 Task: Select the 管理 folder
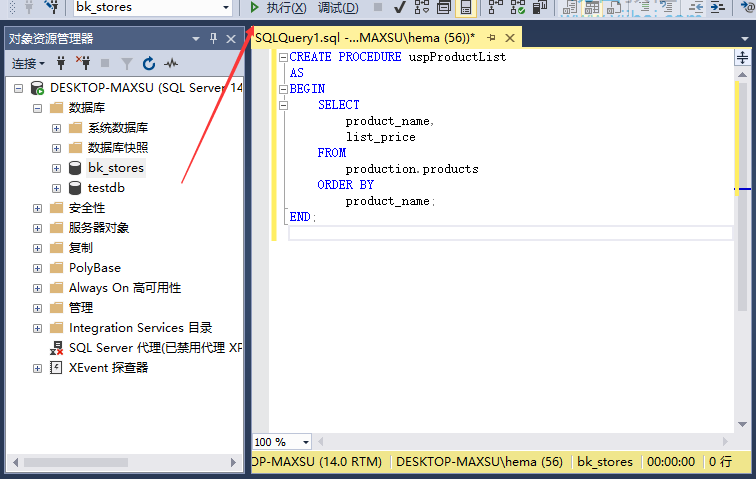click(x=81, y=308)
